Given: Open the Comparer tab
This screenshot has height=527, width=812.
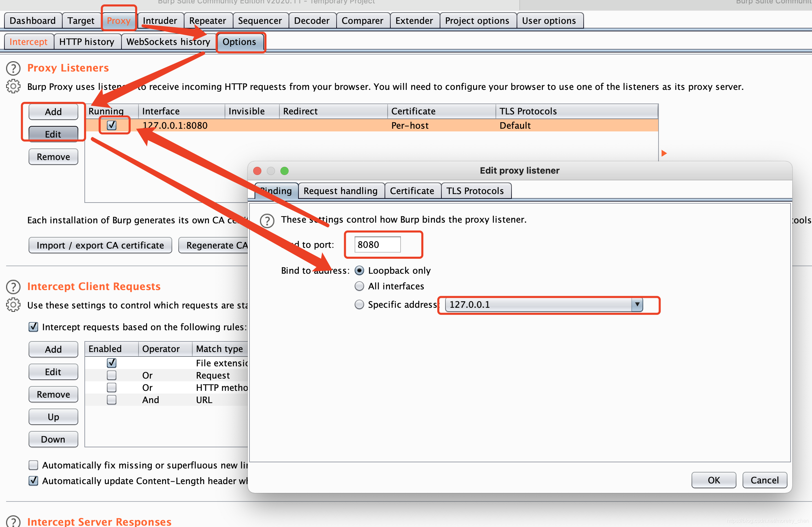Looking at the screenshot, I should [x=363, y=20].
